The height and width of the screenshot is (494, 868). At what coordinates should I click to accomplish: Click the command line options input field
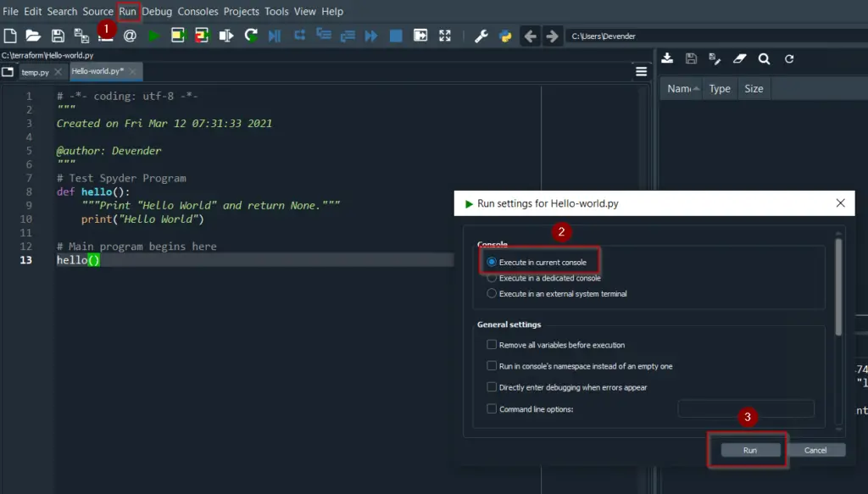click(x=745, y=408)
